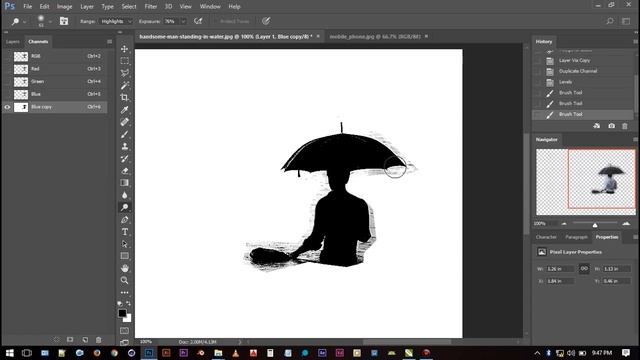
Task: Select the Pen tool
Action: tap(124, 220)
